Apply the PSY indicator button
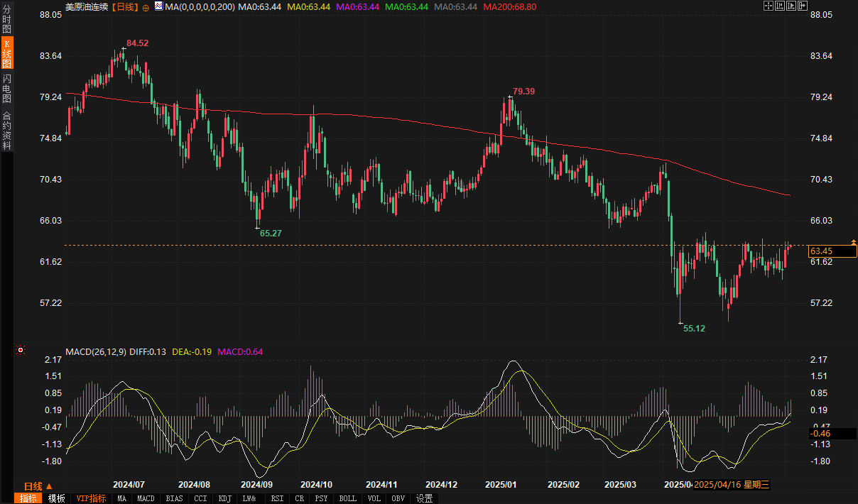The height and width of the screenshot is (504, 858). coord(322,498)
